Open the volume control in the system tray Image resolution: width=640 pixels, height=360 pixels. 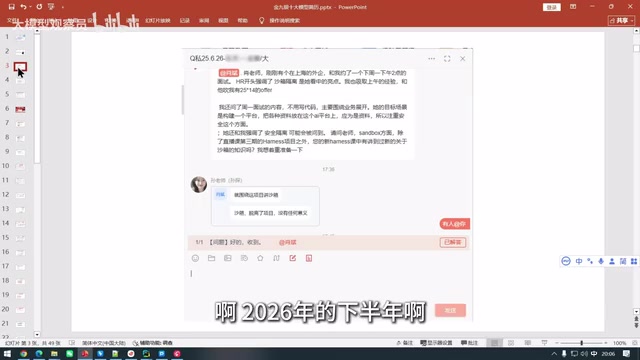tap(584, 353)
